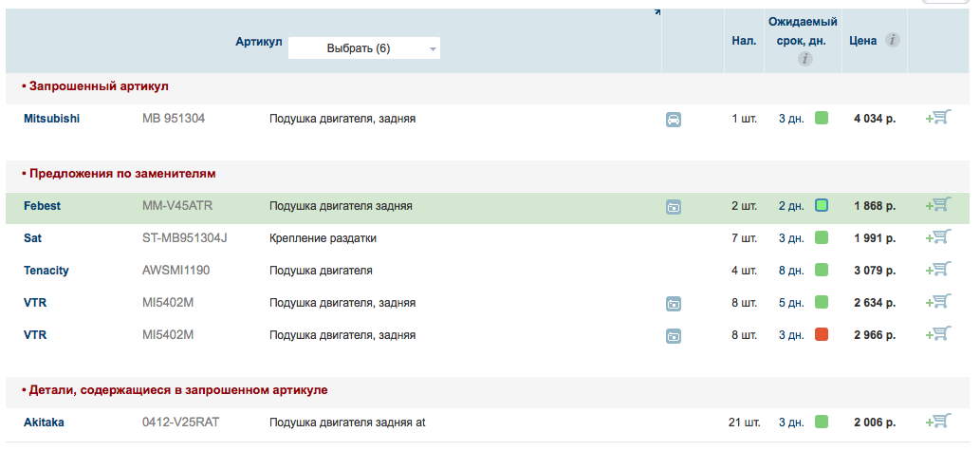Add Mitsubishi MB 951304 to cart
Screen dimensions: 980x451
[938, 118]
